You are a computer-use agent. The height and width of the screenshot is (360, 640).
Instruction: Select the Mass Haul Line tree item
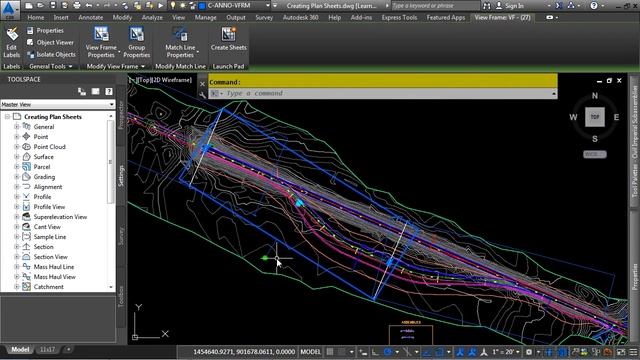tap(54, 267)
